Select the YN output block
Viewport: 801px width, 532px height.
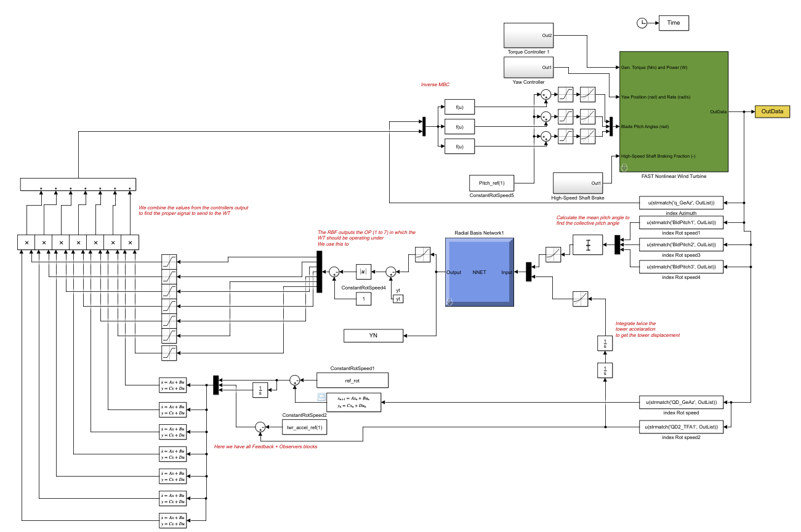[373, 336]
